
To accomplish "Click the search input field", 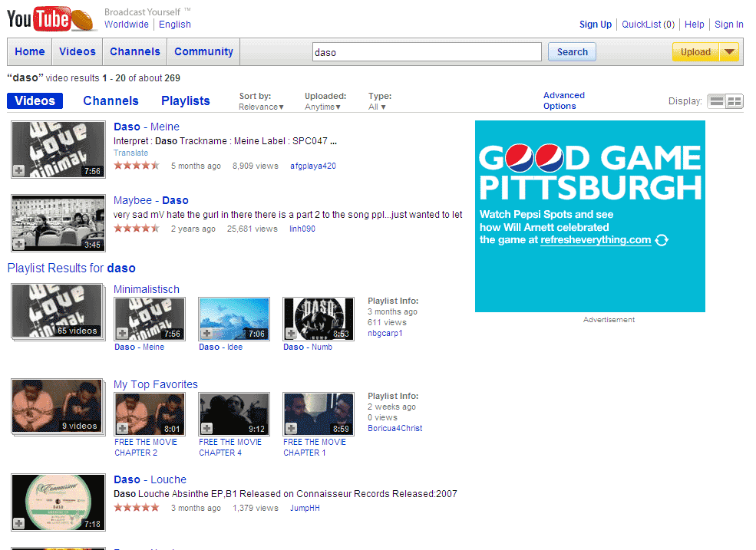I will [427, 52].
